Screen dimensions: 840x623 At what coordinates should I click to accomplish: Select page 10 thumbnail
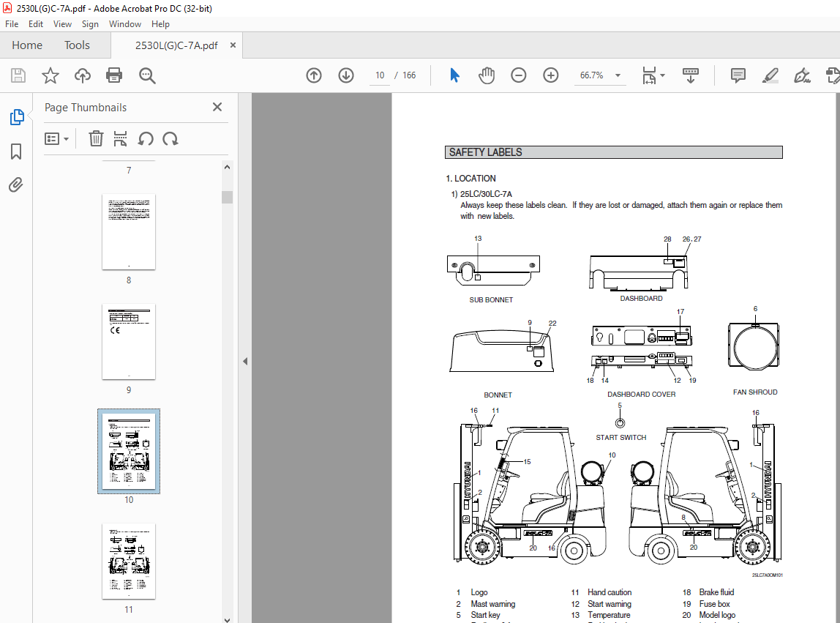coord(129,452)
